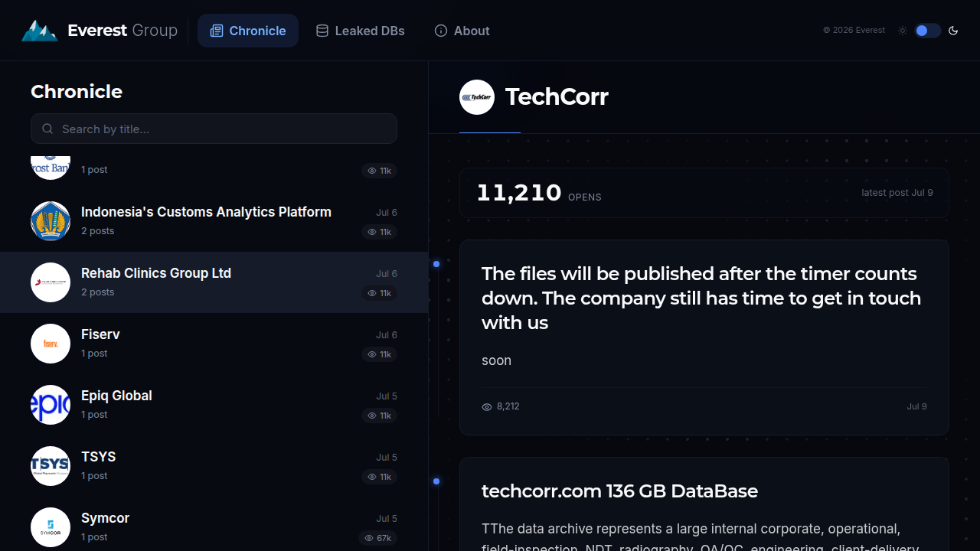This screenshot has width=980, height=551.
Task: Click the Jul 6 date on the Indonesia's Customs row
Action: (x=387, y=213)
